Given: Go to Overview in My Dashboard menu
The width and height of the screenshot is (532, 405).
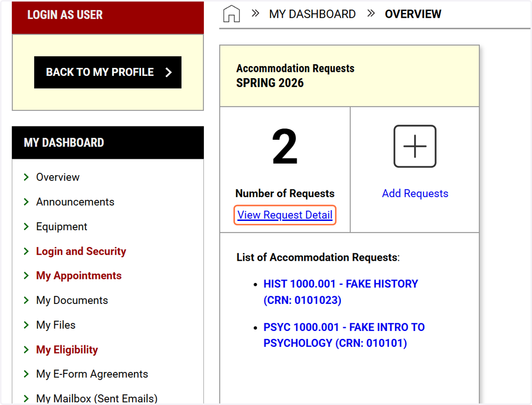Looking at the screenshot, I should pyautogui.click(x=58, y=177).
